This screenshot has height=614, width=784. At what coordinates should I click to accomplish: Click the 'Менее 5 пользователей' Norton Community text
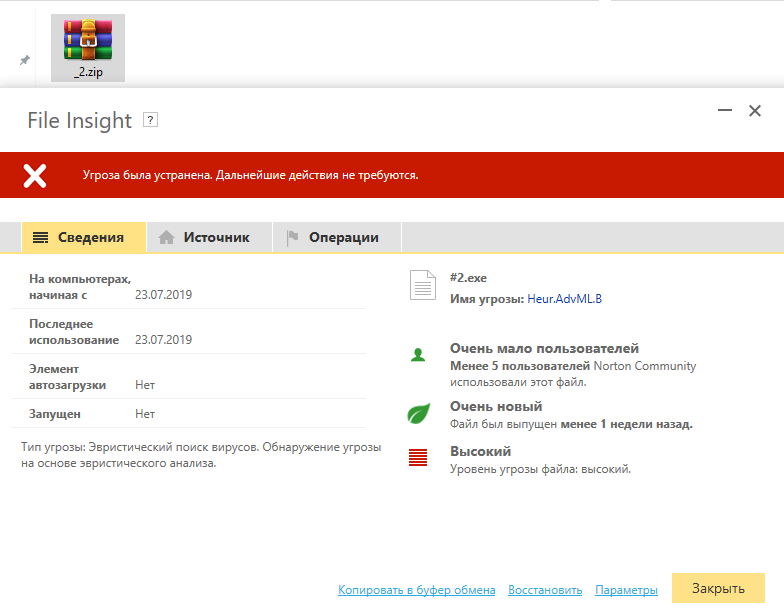click(573, 374)
